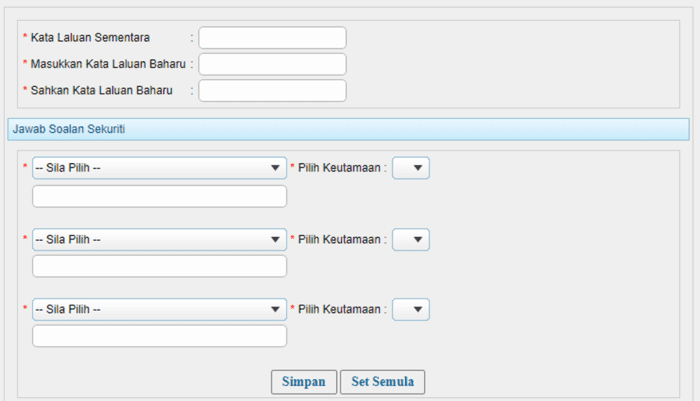Click the Kata Laluan Sementara label text

(90, 38)
